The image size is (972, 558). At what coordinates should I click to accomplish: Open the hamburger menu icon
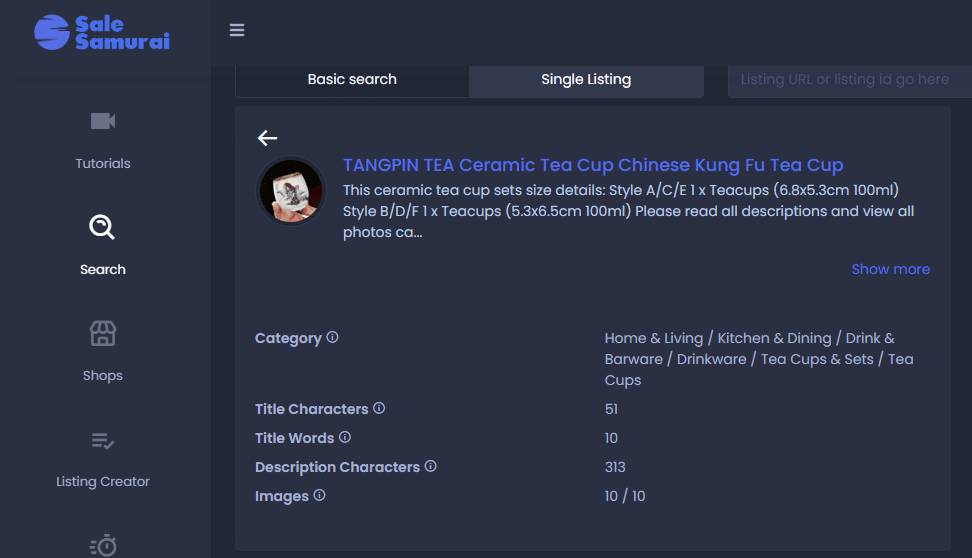237,30
